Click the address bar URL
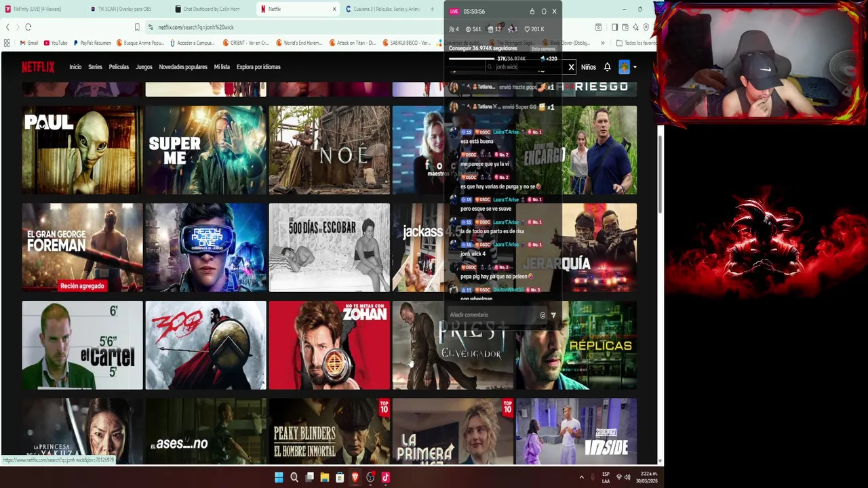Image resolution: width=868 pixels, height=488 pixels. pos(196,27)
